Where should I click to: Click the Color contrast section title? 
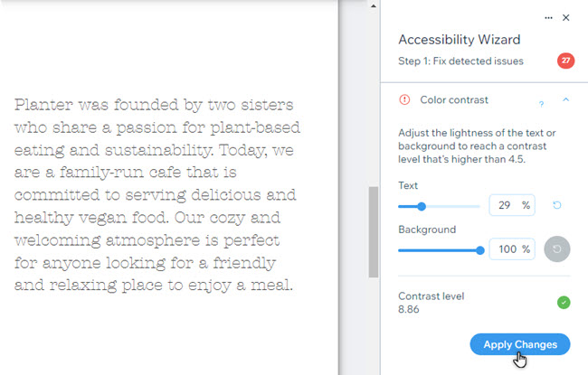point(454,100)
